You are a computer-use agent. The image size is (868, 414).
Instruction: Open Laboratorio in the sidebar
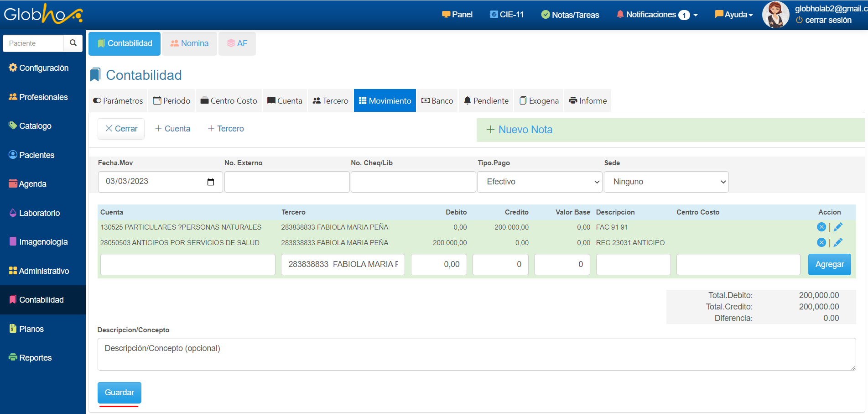[39, 213]
